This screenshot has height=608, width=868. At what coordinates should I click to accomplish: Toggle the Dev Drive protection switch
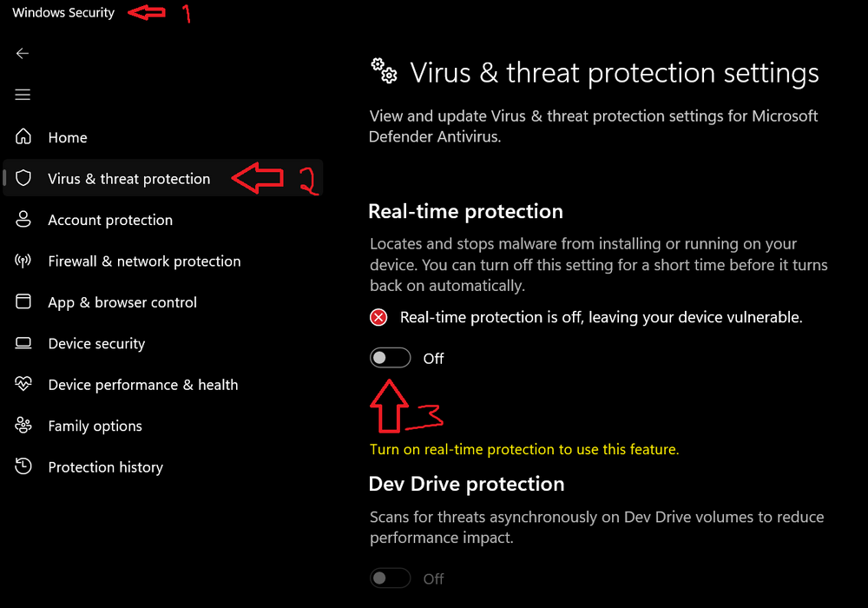391,578
